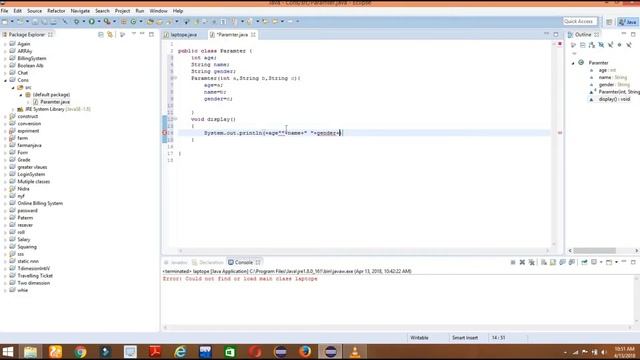Select age : int in Outline
640x360 pixels.
tap(607, 70)
